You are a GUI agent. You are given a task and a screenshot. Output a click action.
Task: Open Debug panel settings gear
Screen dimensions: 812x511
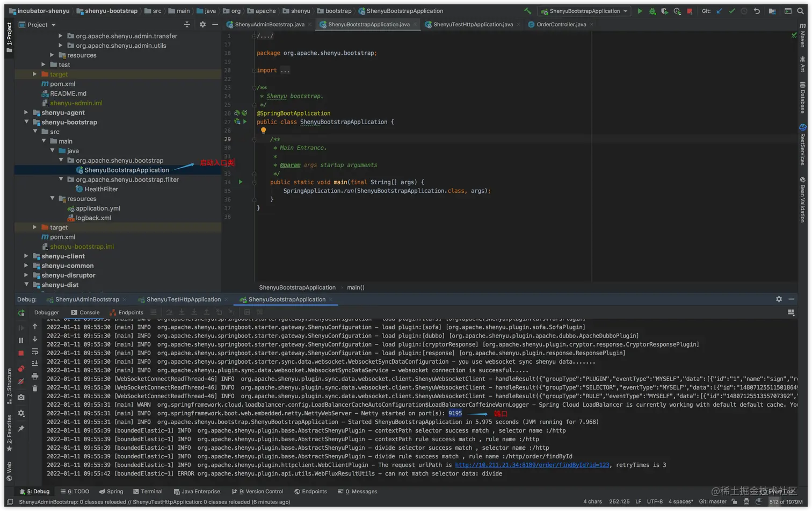779,299
